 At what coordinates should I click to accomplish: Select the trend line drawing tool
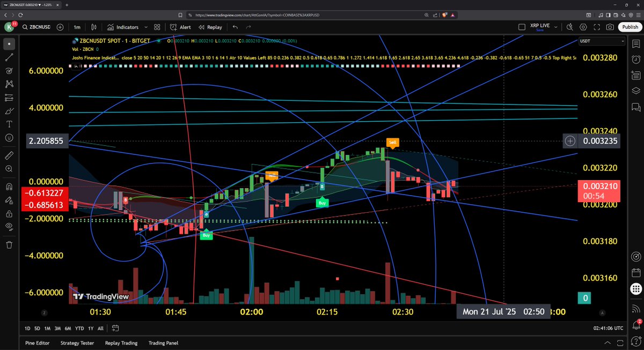pyautogui.click(x=9, y=57)
